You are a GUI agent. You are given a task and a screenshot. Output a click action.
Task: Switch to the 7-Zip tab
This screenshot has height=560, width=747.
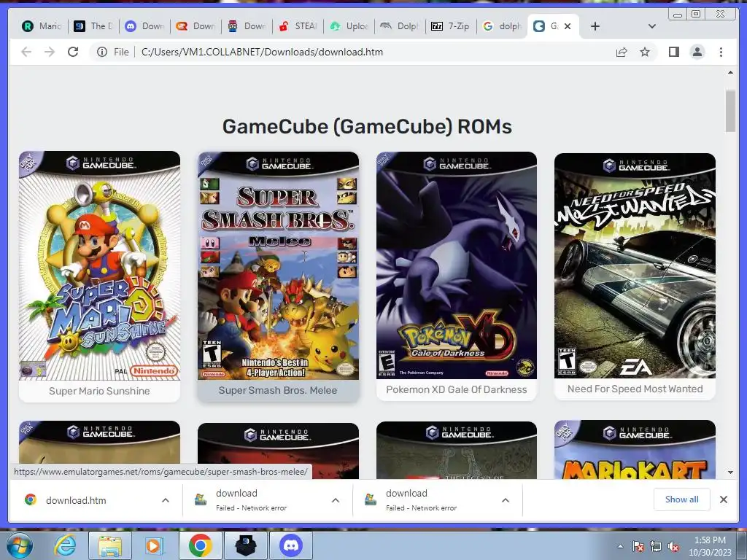click(451, 26)
